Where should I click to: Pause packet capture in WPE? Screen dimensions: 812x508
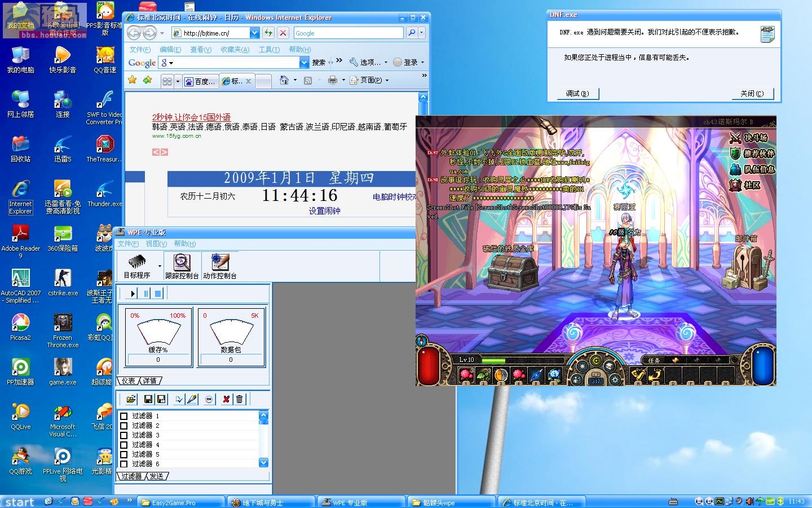pos(145,294)
